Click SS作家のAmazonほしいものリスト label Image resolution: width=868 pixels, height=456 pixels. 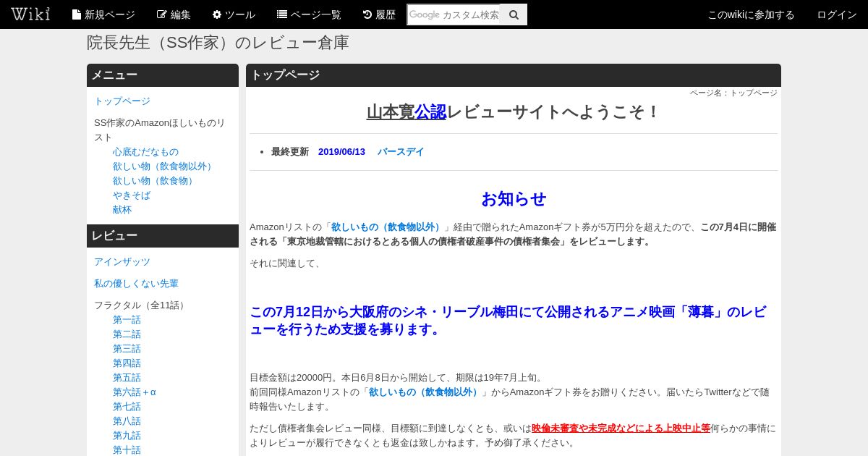(160, 130)
